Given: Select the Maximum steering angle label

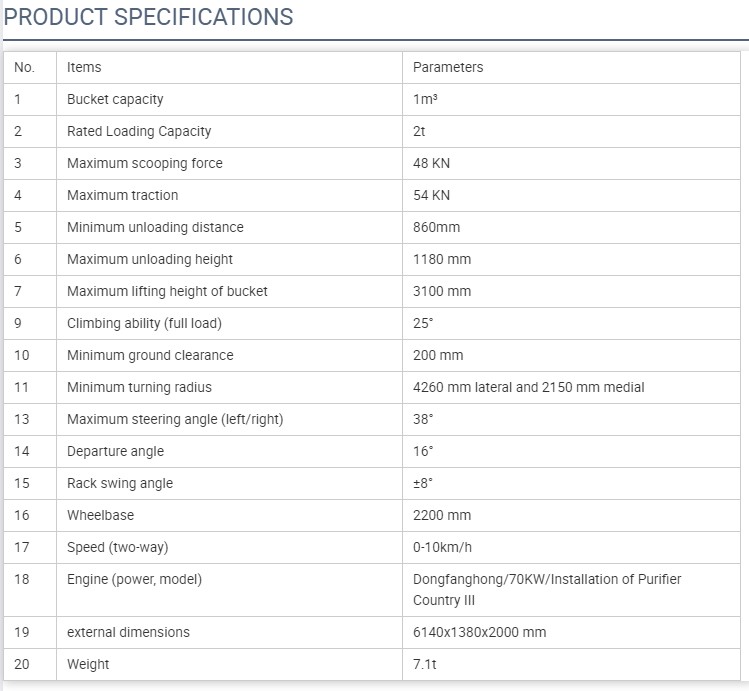Looking at the screenshot, I should [x=175, y=419].
